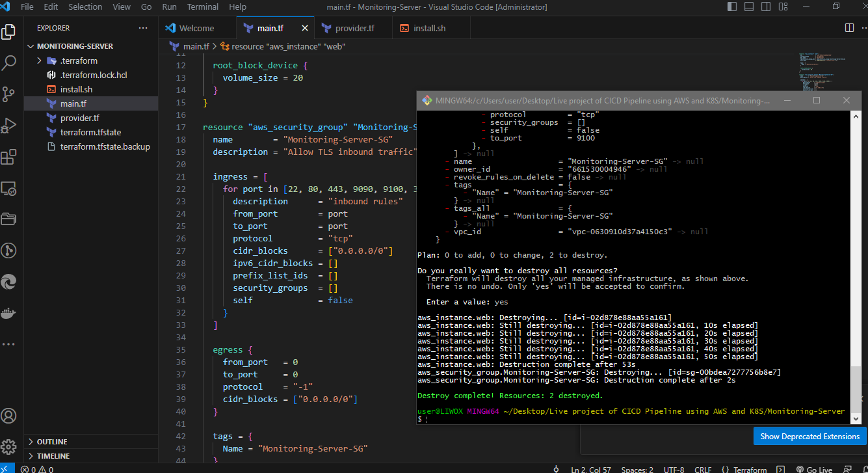
Task: Open the Terminal menu
Action: pos(202,7)
